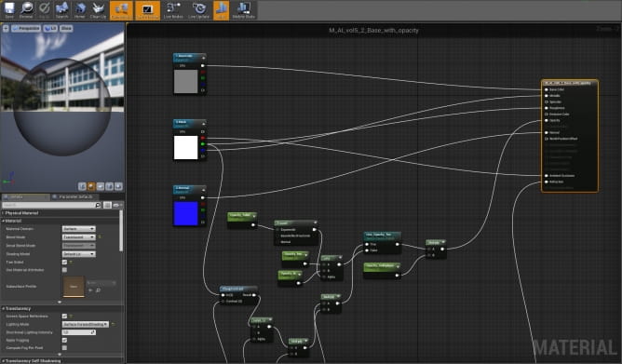Switch to the Details tab
Viewport: 622px width, 364px height.
[25, 197]
